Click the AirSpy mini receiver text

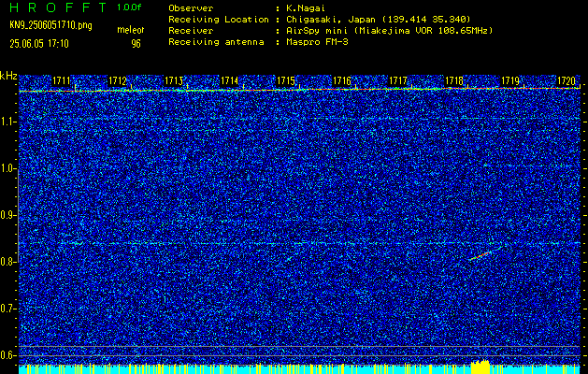(389, 30)
